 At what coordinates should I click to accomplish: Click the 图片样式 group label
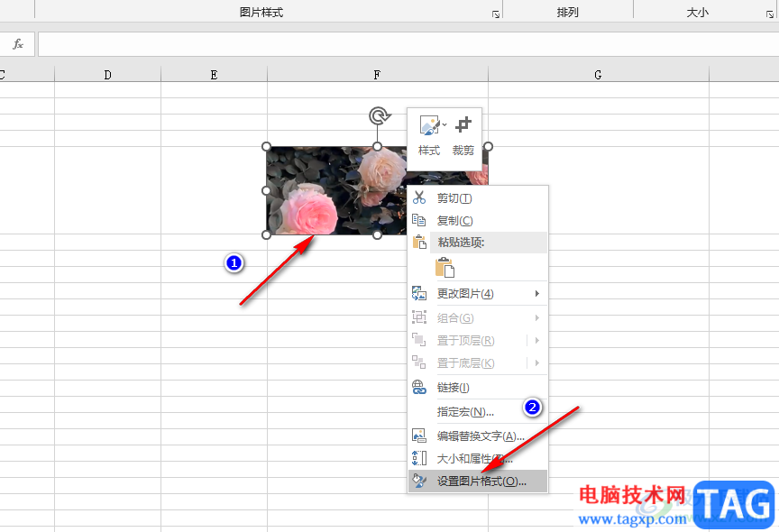pyautogui.click(x=261, y=13)
